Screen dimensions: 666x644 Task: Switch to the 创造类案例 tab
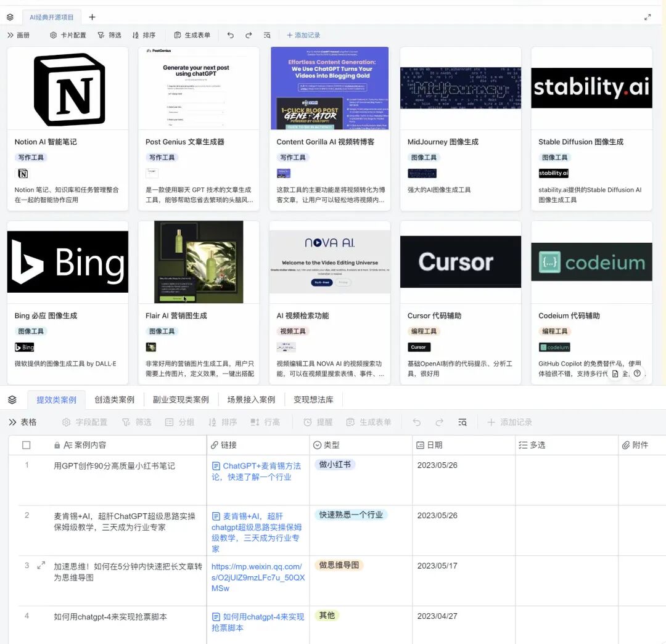tap(114, 399)
